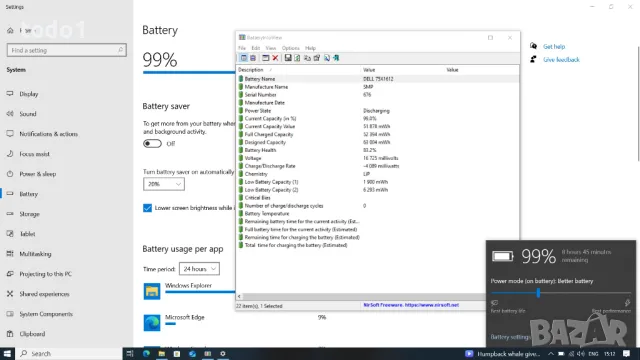This screenshot has height=360, width=640.
Task: Open the View menu in BatteryInfoView
Action: click(x=271, y=48)
